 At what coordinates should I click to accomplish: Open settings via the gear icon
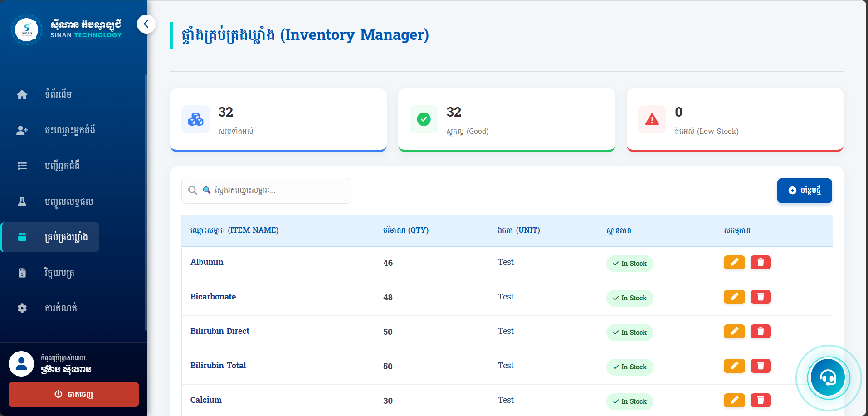tap(22, 308)
